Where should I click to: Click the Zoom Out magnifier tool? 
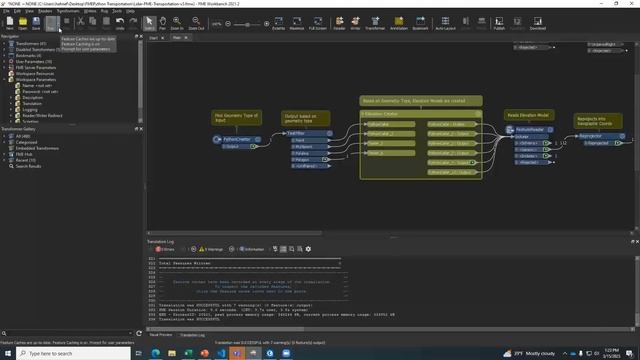point(196,23)
